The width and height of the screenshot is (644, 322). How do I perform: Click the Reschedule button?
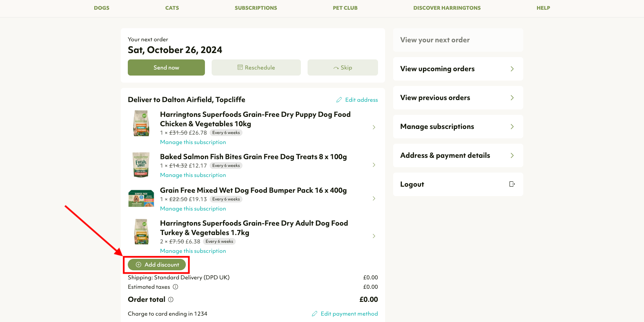[x=256, y=67]
